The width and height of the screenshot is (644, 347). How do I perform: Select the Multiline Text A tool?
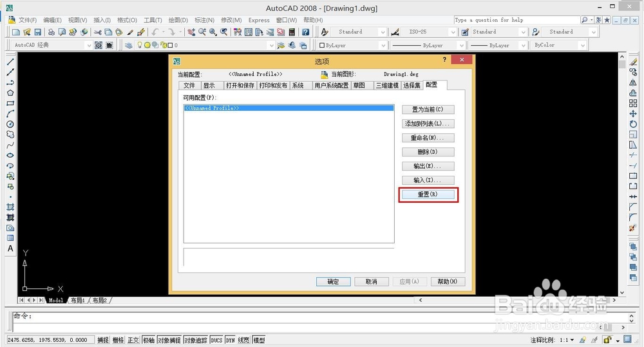point(10,249)
